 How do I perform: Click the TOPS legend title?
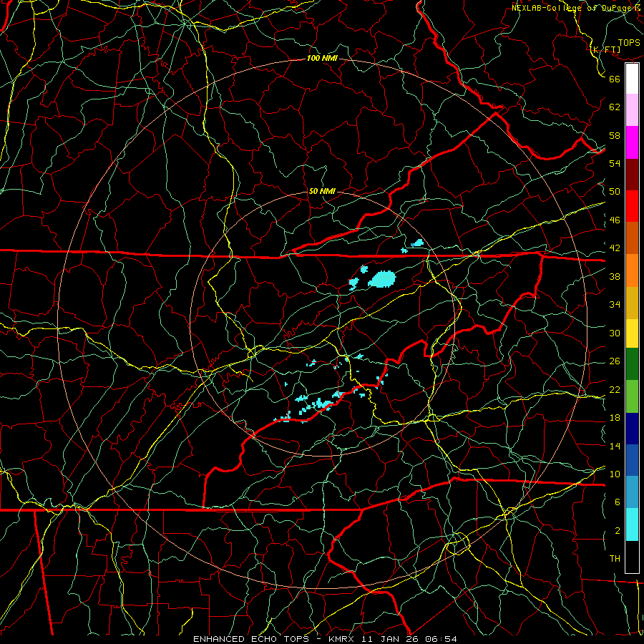[x=629, y=43]
